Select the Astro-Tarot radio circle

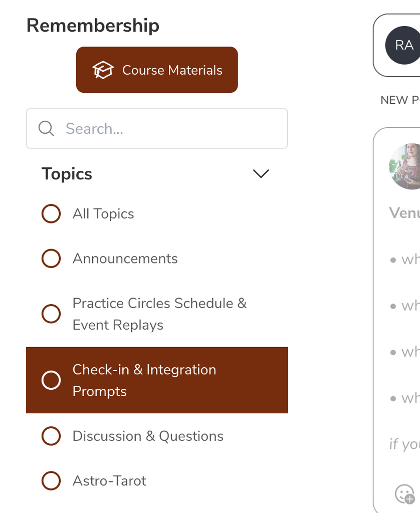coord(51,481)
